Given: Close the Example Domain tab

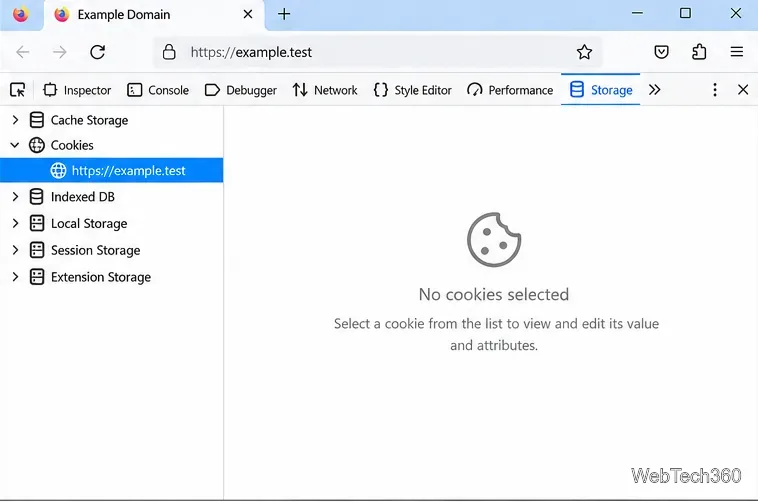Looking at the screenshot, I should coord(248,15).
